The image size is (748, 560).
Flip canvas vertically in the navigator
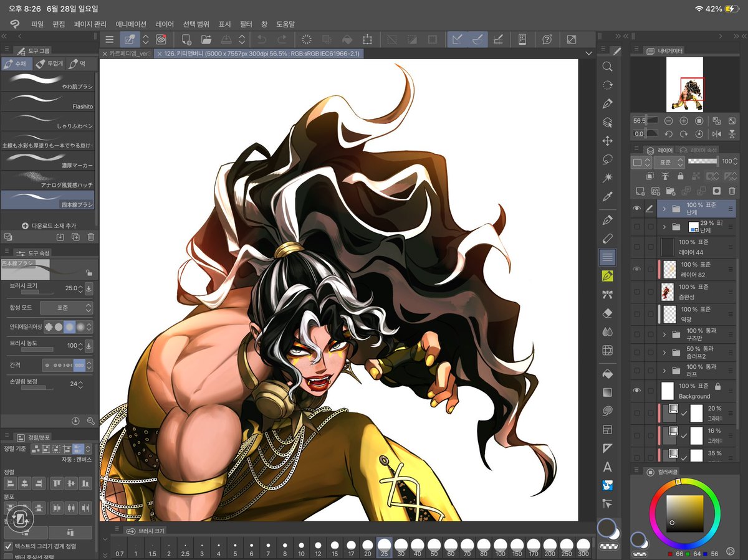coord(731,134)
